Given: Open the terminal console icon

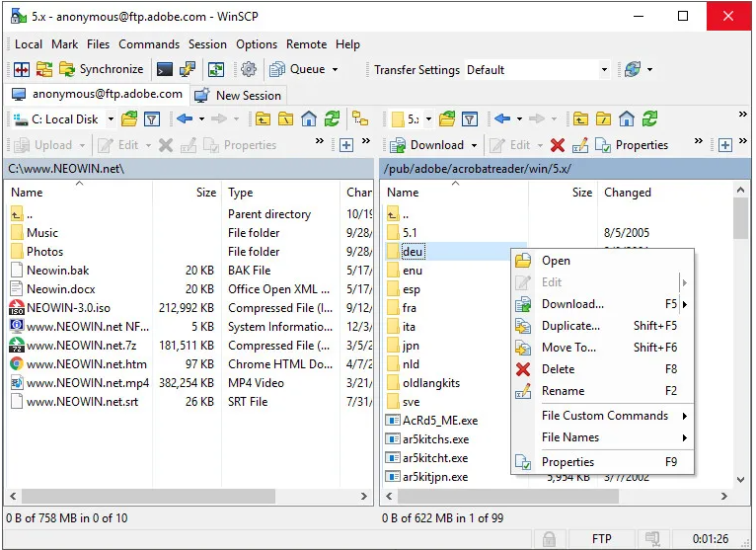Looking at the screenshot, I should (165, 69).
